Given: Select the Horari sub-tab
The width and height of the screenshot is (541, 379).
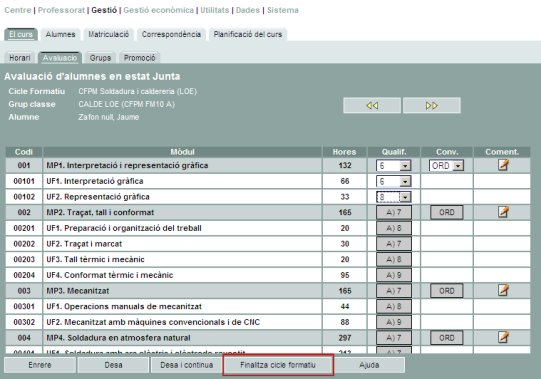Looking at the screenshot, I should (20, 58).
